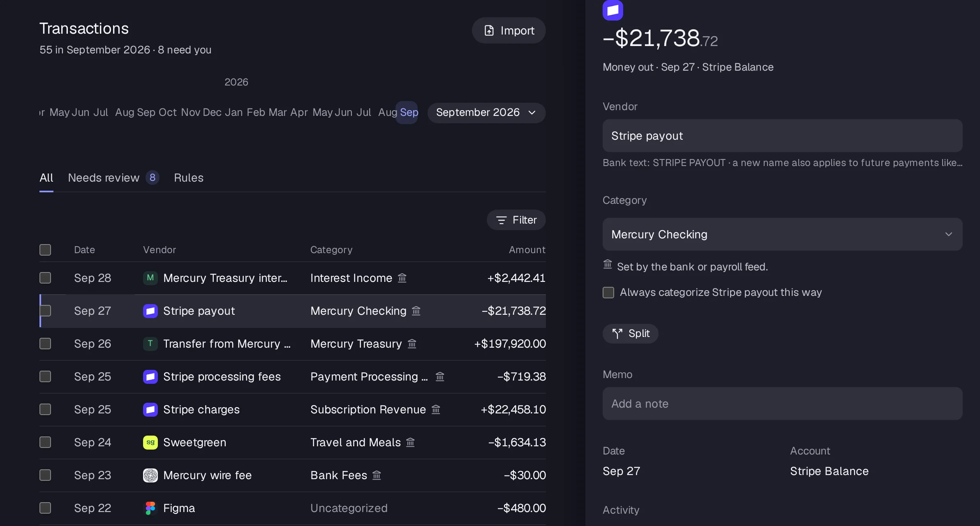Check the Stripe charges row

pyautogui.click(x=45, y=409)
